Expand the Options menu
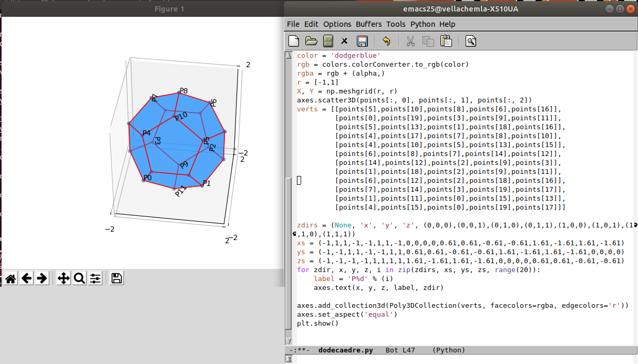 pos(337,24)
